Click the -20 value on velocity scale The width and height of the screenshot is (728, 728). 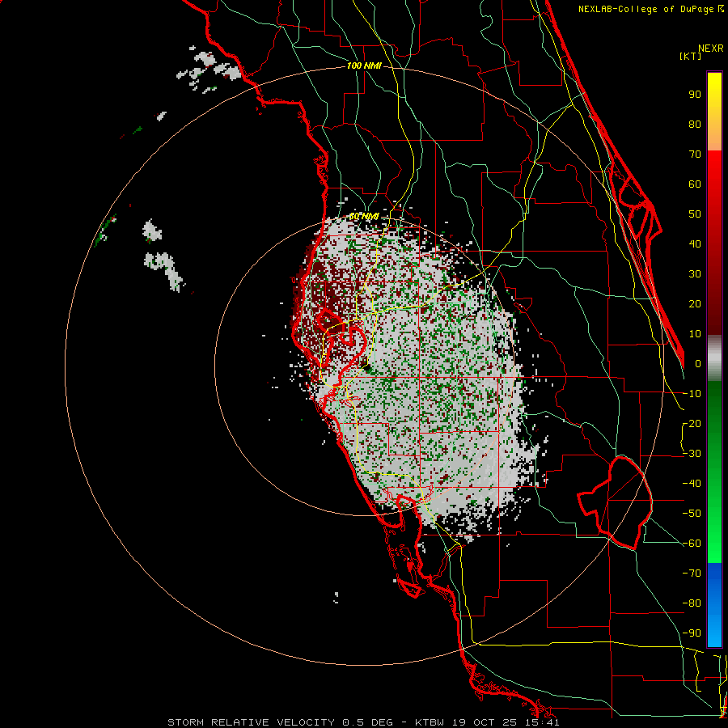pos(692,423)
